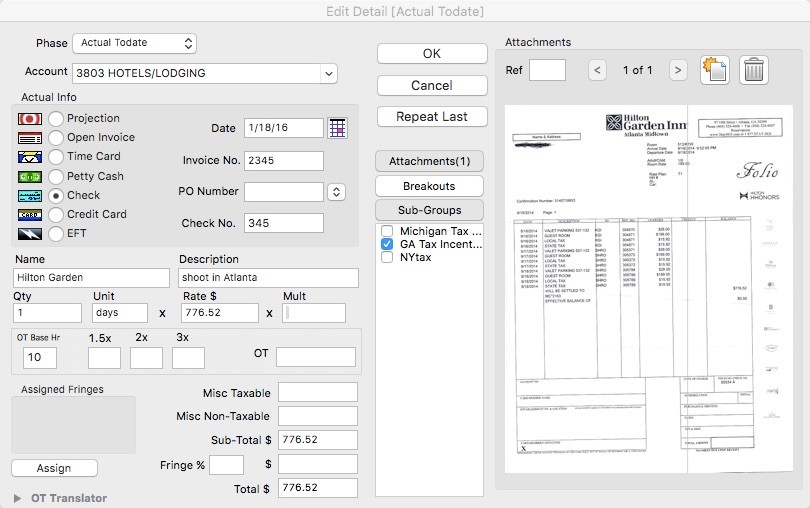The image size is (810, 508).
Task: Click the Petty Cash money icon
Action: click(28, 176)
